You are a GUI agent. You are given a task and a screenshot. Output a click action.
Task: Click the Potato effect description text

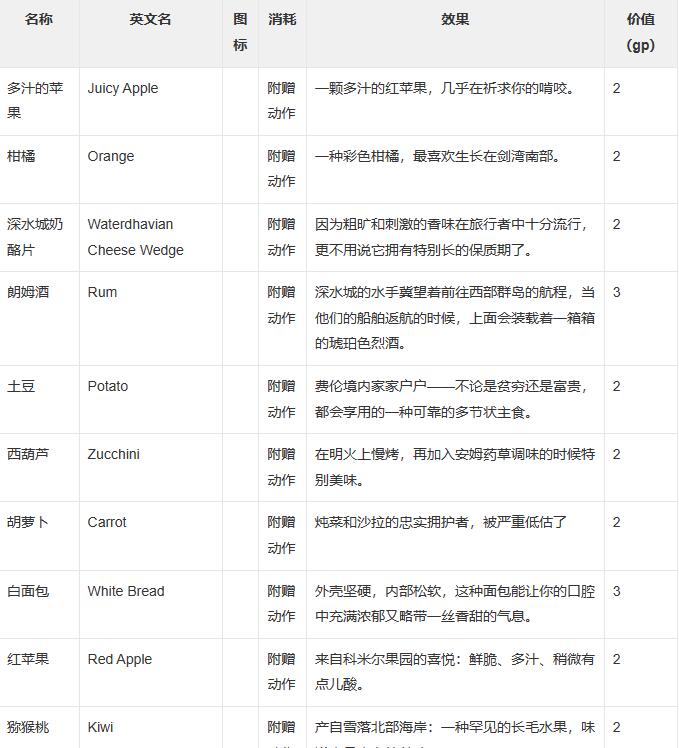(x=451, y=399)
